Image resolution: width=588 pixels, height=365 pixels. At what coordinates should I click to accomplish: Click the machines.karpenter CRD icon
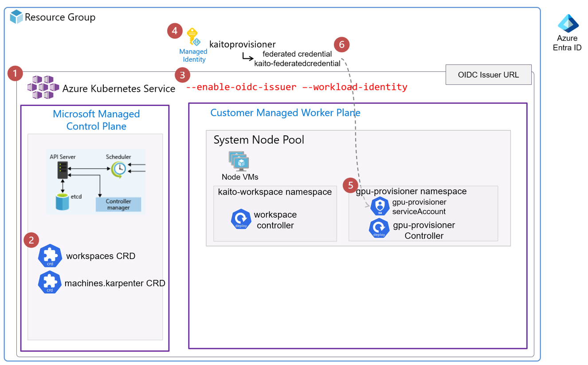click(50, 283)
